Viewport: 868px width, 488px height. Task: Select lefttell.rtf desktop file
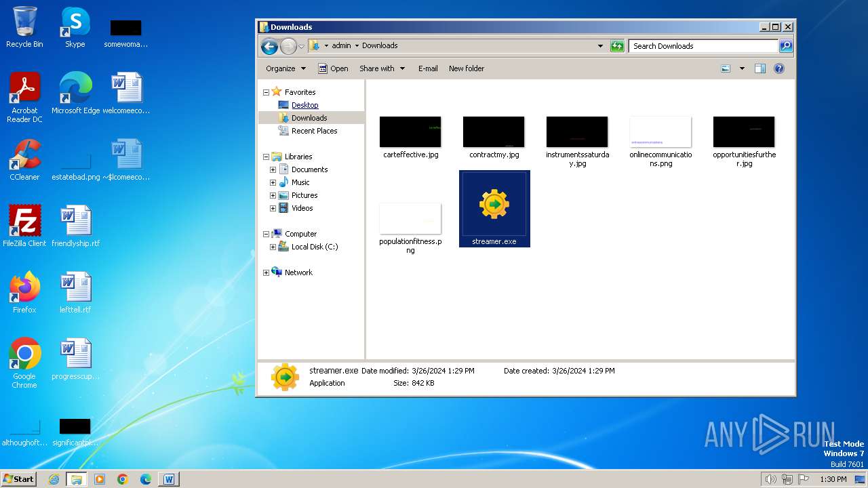[x=75, y=293]
